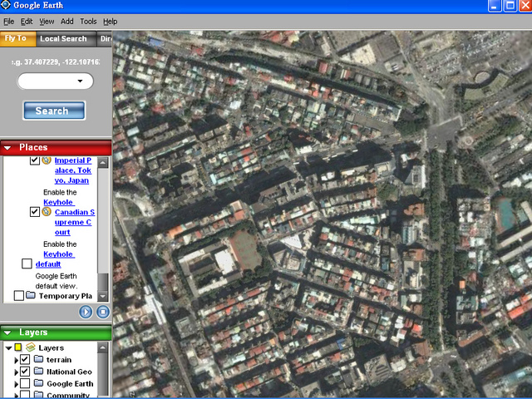
Task: Click the Places panel scrollbar thumb
Action: click(x=103, y=282)
